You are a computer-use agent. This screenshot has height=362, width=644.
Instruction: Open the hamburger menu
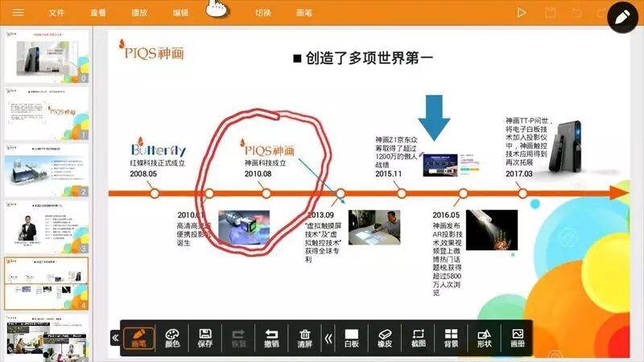pos(18,13)
